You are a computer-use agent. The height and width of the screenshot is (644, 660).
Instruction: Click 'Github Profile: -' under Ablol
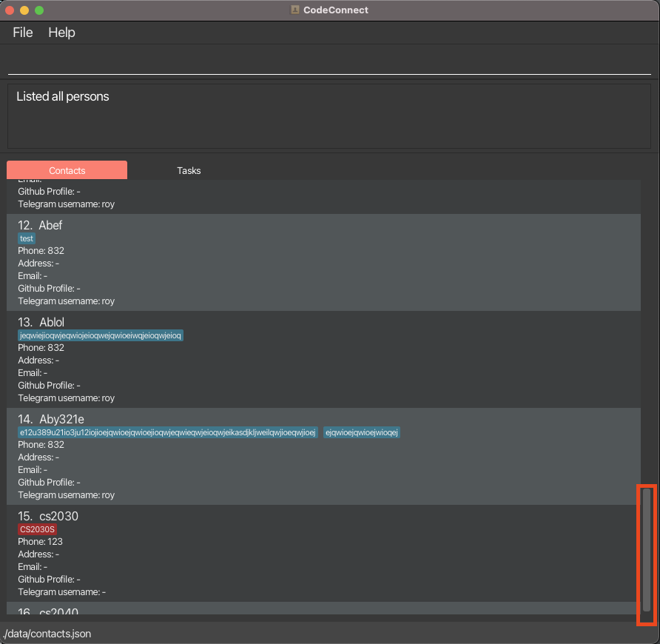49,386
